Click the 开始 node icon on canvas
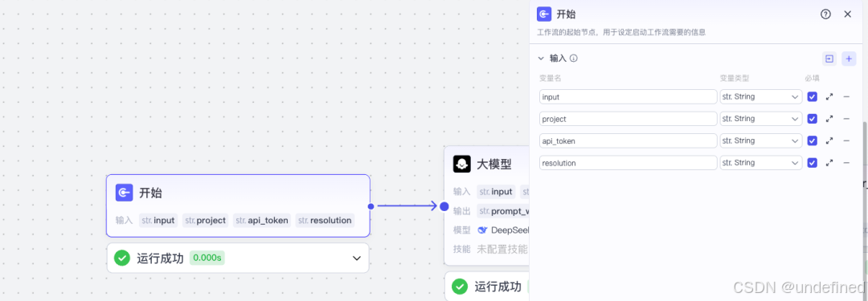Image resolution: width=868 pixels, height=301 pixels. 124,193
